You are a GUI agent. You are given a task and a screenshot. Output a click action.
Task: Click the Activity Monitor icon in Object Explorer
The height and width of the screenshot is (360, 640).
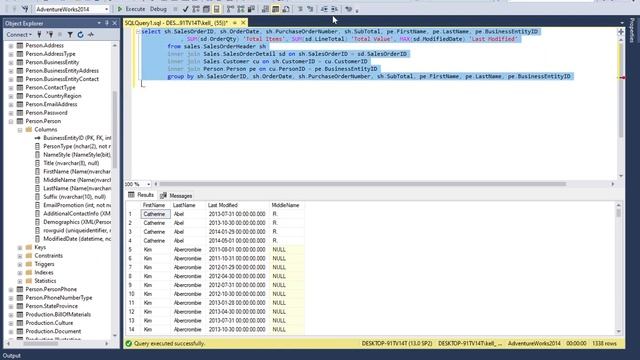click(91, 35)
